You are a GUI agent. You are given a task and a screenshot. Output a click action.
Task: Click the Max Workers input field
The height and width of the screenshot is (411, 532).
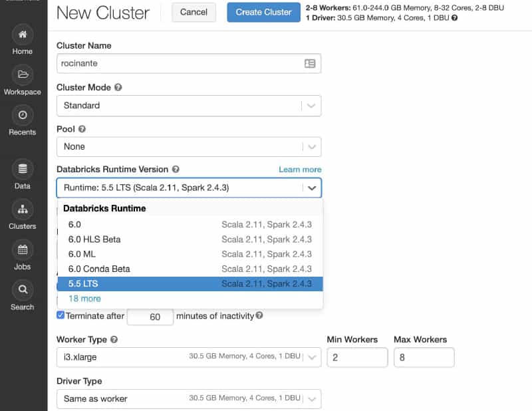click(424, 357)
